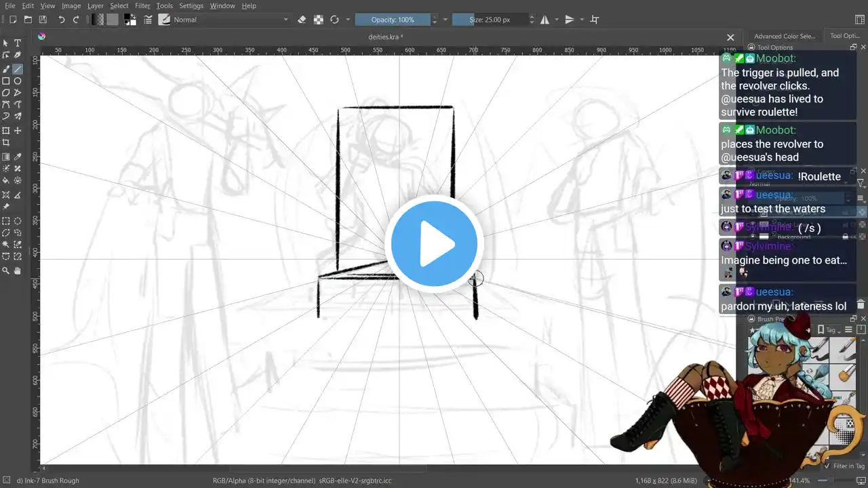The image size is (868, 488).
Task: Pick the Fill bucket tool
Action: click(x=6, y=181)
